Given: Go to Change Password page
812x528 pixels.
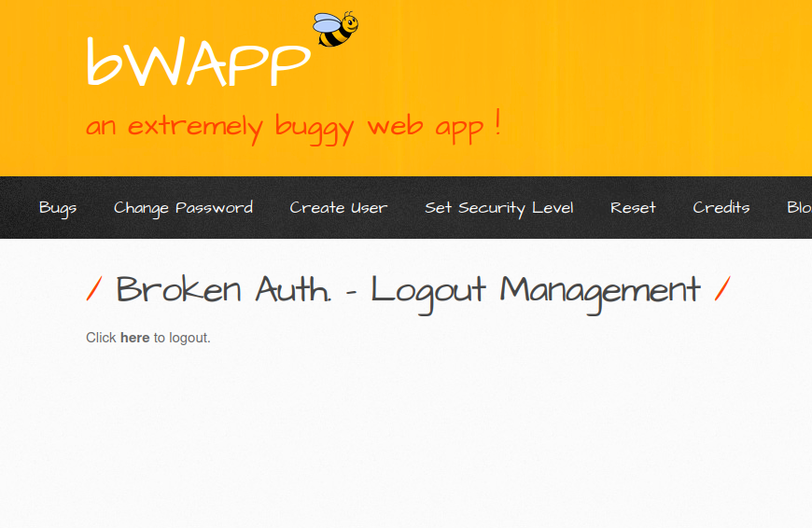Looking at the screenshot, I should pos(183,208).
